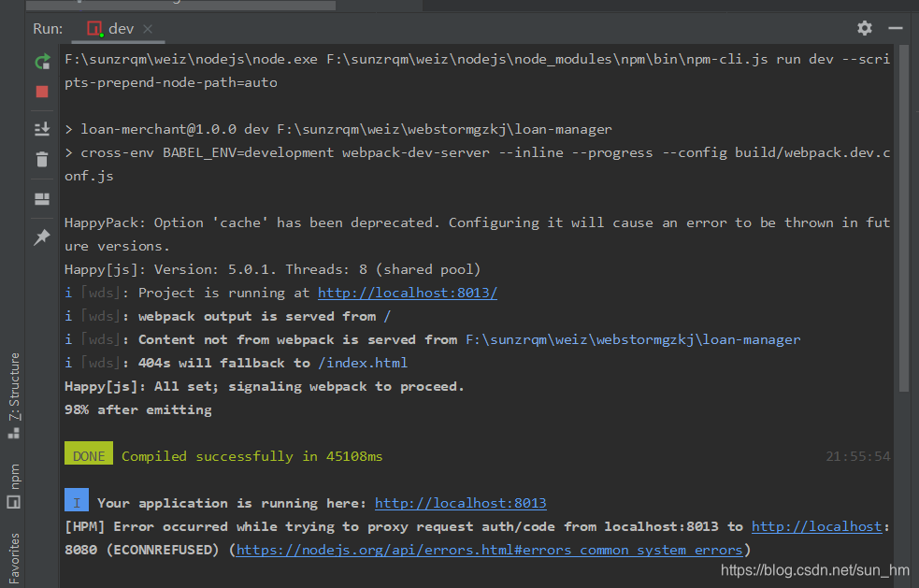
Task: Open the http://localhost proxy target link
Action: (x=816, y=526)
